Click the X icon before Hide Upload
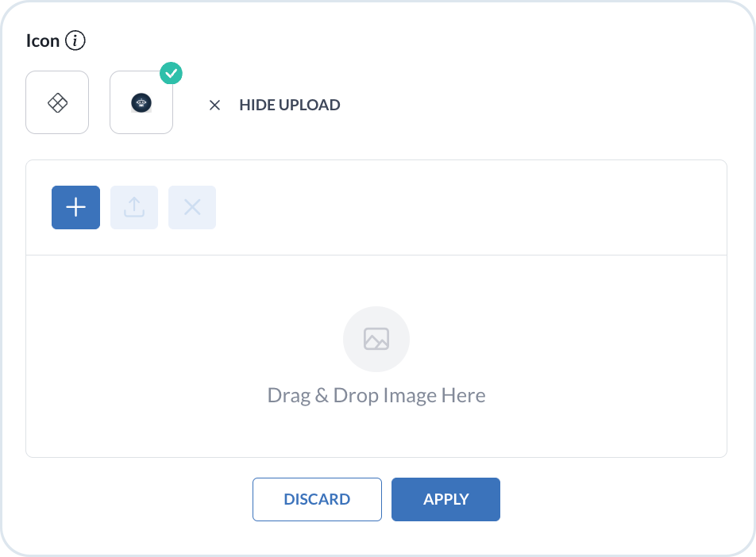Image resolution: width=756 pixels, height=557 pixels. 214,105
